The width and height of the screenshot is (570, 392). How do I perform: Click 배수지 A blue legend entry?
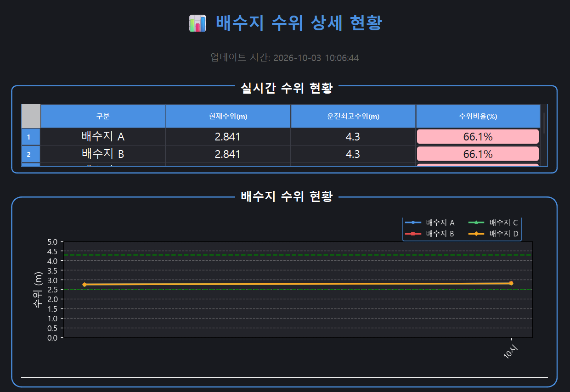(429, 223)
